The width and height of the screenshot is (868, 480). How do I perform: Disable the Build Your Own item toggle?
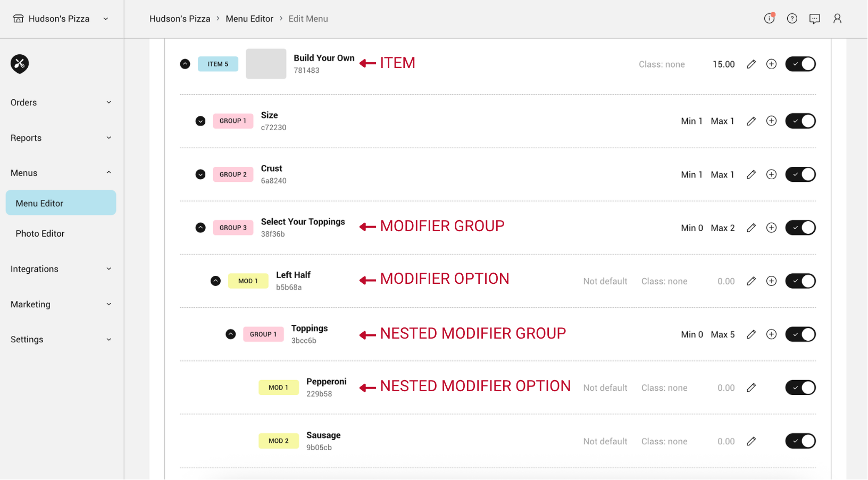click(800, 64)
